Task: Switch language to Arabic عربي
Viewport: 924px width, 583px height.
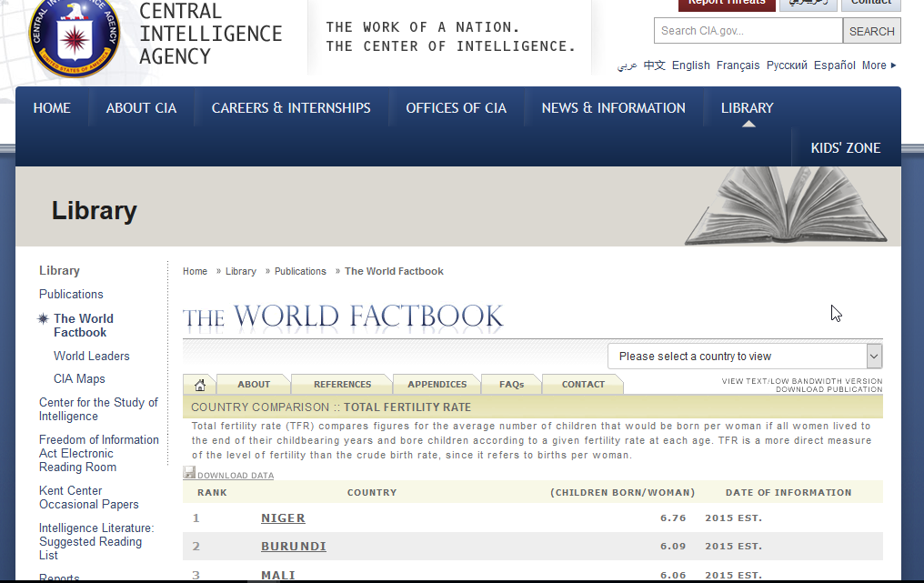Action: click(x=627, y=66)
